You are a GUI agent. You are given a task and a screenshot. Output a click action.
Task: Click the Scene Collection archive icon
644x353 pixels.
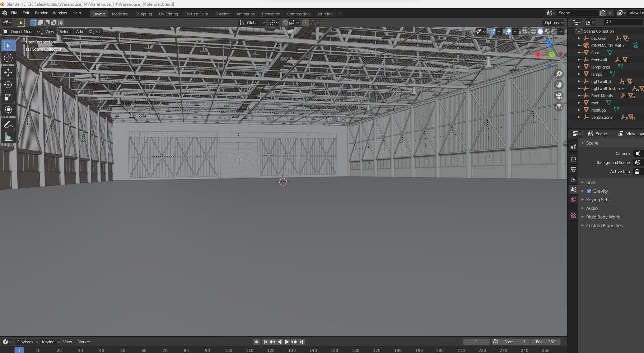click(x=579, y=31)
